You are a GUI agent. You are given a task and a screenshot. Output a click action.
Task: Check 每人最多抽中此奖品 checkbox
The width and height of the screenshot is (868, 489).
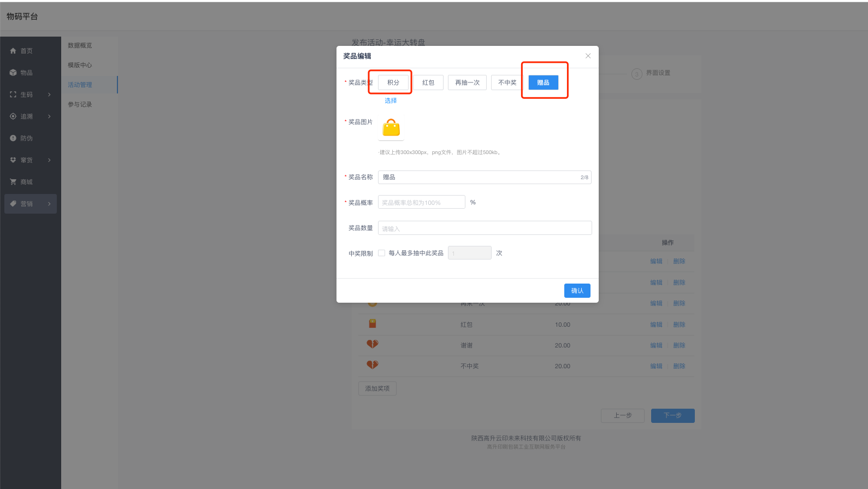coord(382,253)
